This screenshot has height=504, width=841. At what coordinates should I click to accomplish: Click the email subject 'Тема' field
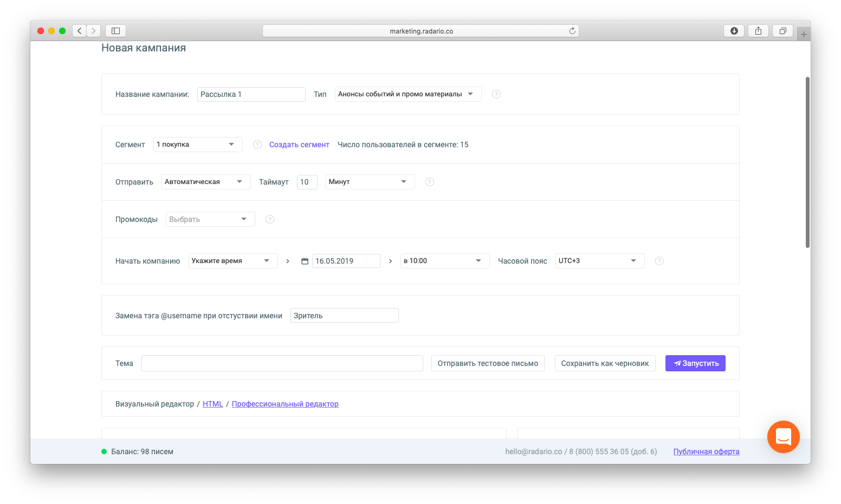[282, 363]
